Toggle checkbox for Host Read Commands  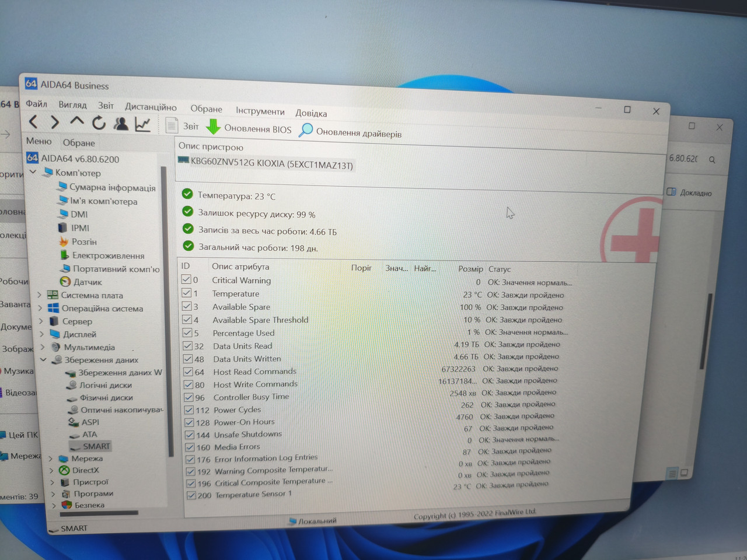pos(189,371)
